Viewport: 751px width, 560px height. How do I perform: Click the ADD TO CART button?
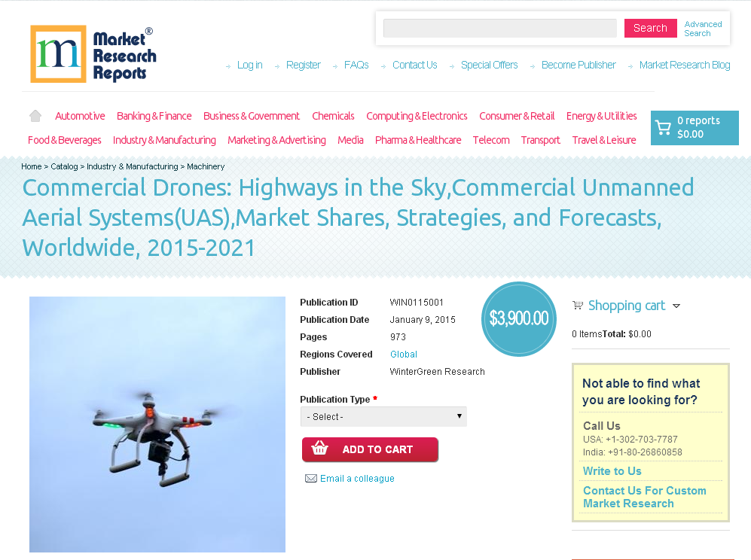pyautogui.click(x=370, y=449)
